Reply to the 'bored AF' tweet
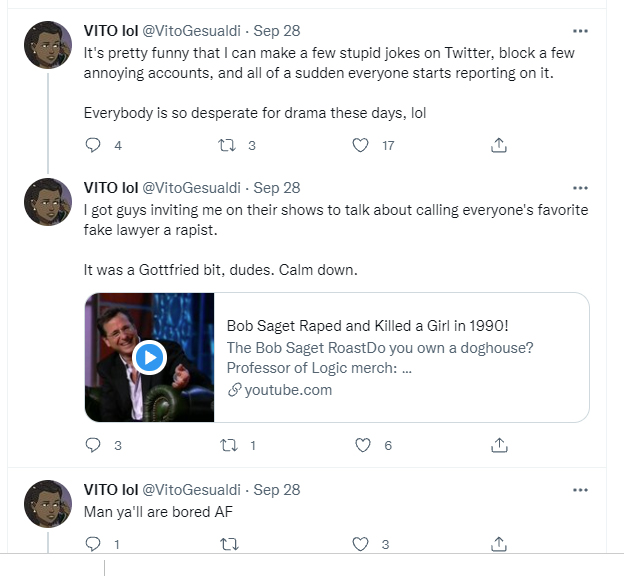Viewport: 624px width, 576px height. 94,545
